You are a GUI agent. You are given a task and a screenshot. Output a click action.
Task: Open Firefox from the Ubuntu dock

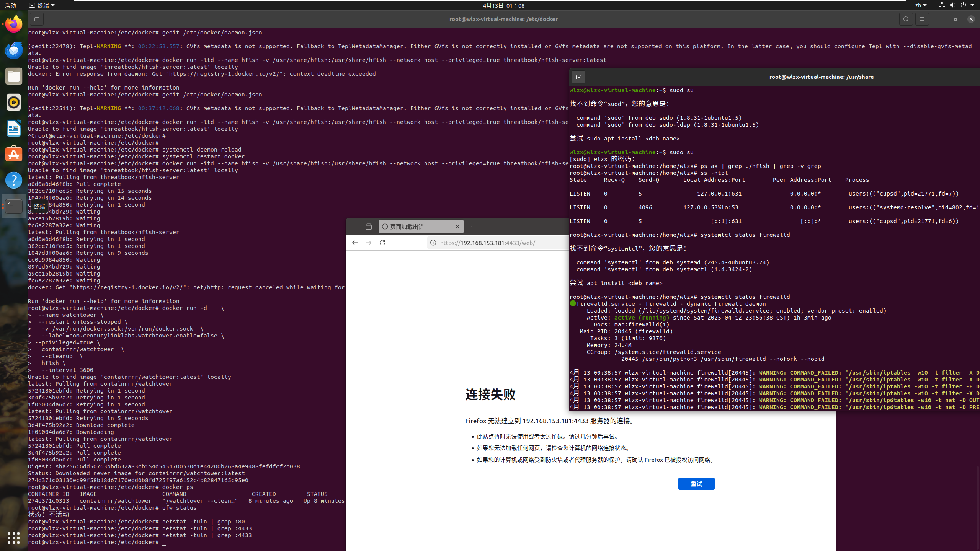[x=14, y=24]
